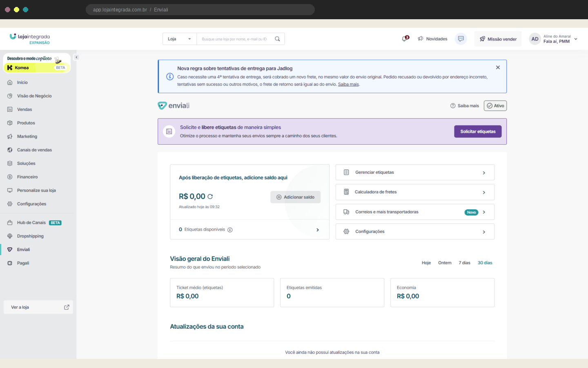
Task: Click the Vendas list icon
Action: pos(10,110)
